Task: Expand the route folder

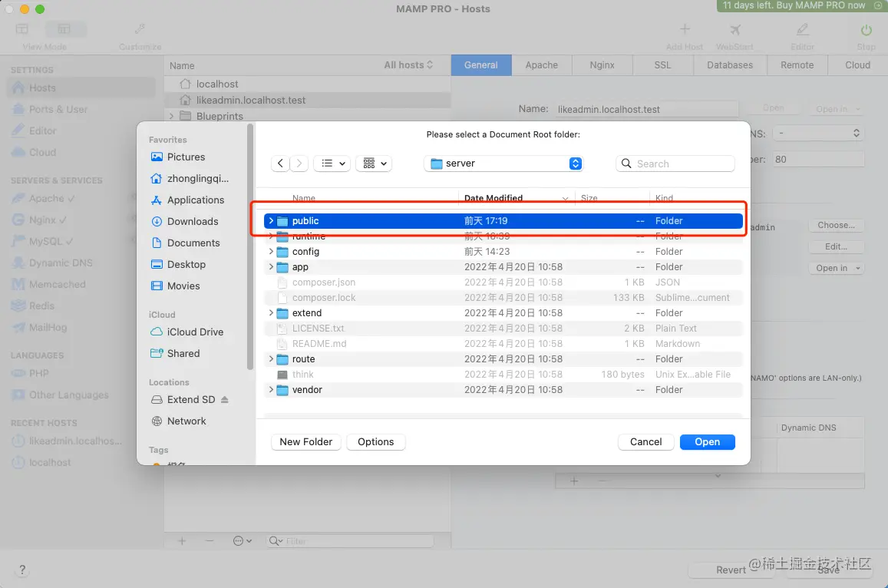Action: point(271,358)
